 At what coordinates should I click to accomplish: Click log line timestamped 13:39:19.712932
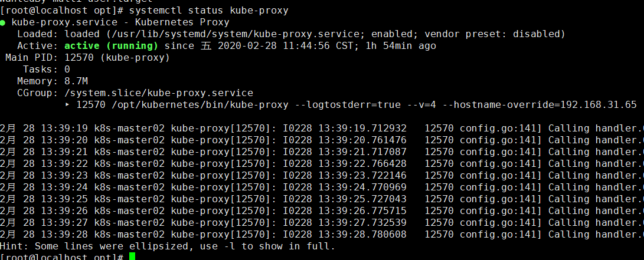[x=322, y=129]
